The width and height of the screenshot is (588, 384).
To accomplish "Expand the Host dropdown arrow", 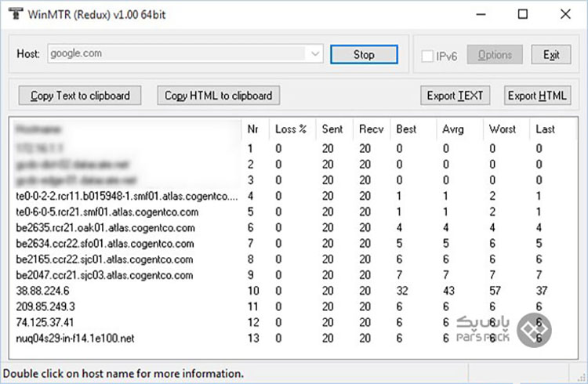I will [x=315, y=53].
